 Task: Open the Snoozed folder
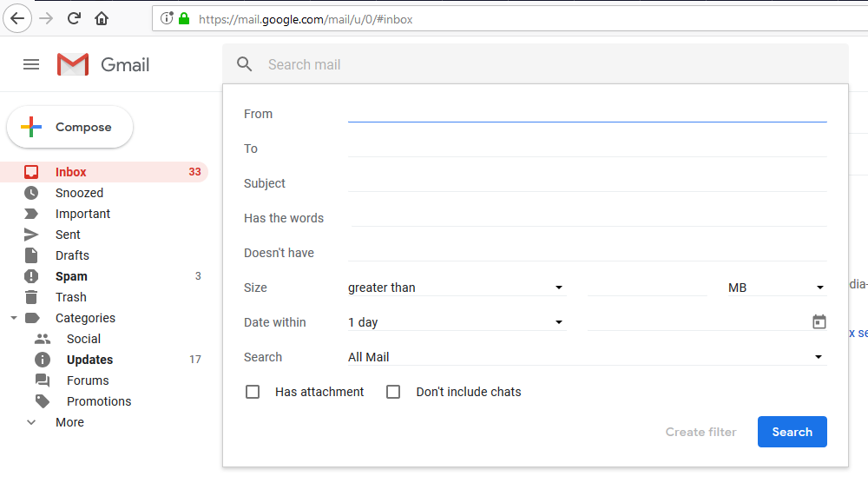[x=79, y=193]
